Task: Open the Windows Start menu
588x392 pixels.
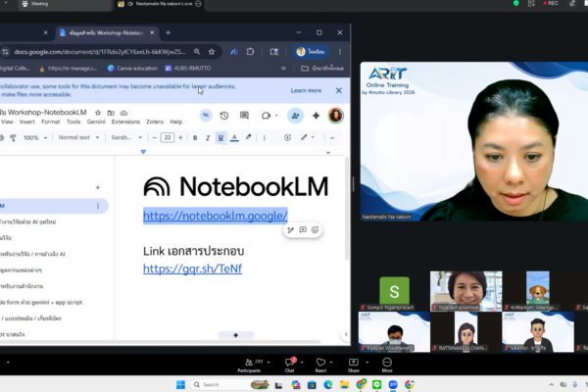Action: point(180,384)
